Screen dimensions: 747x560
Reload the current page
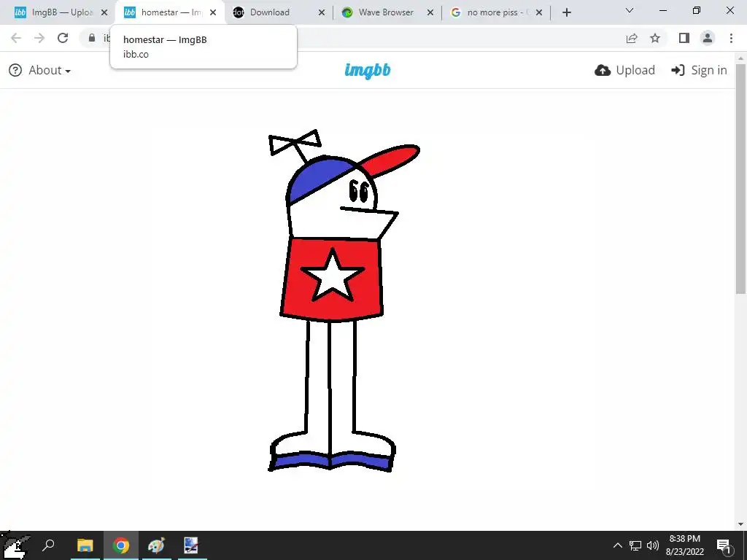click(63, 38)
